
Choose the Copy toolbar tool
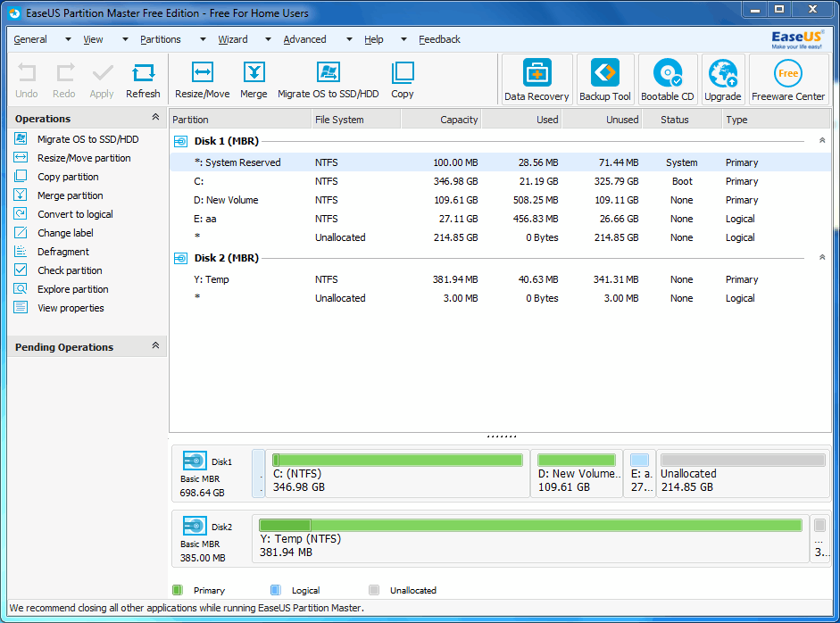[403, 81]
